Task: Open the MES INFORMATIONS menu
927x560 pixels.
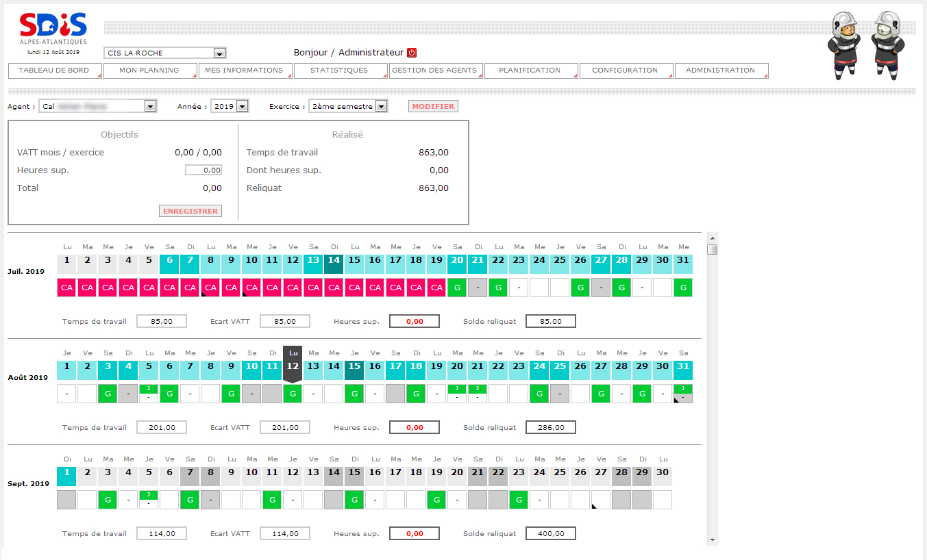Action: (x=245, y=71)
